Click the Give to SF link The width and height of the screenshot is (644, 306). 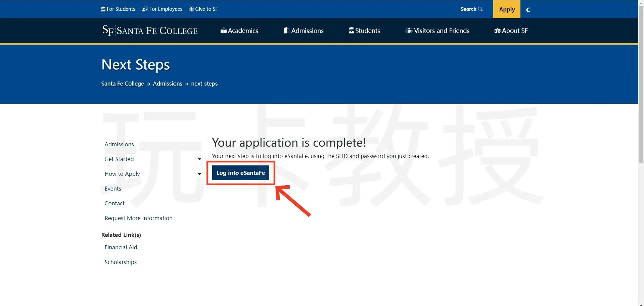coord(203,9)
